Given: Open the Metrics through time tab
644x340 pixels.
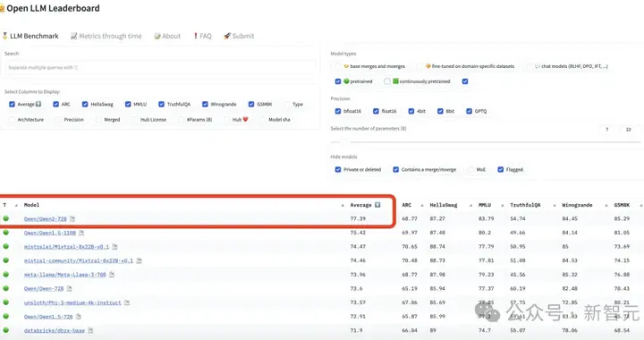Looking at the screenshot, I should click(106, 36).
